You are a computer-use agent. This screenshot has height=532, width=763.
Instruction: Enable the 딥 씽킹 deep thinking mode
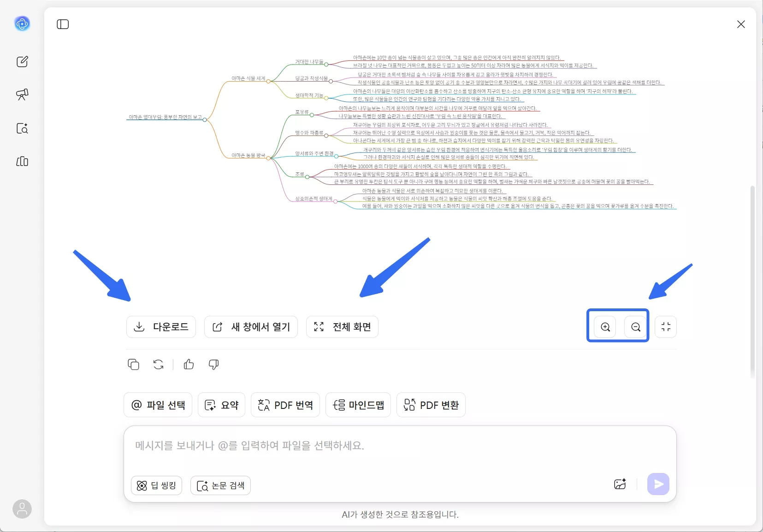(x=156, y=485)
